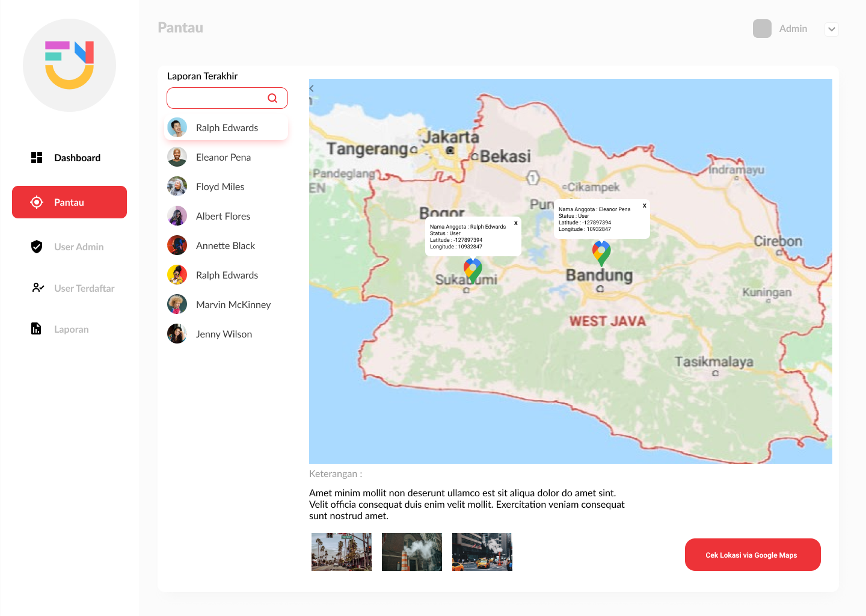
Task: Click Annette Black's avatar picture
Action: click(x=177, y=245)
